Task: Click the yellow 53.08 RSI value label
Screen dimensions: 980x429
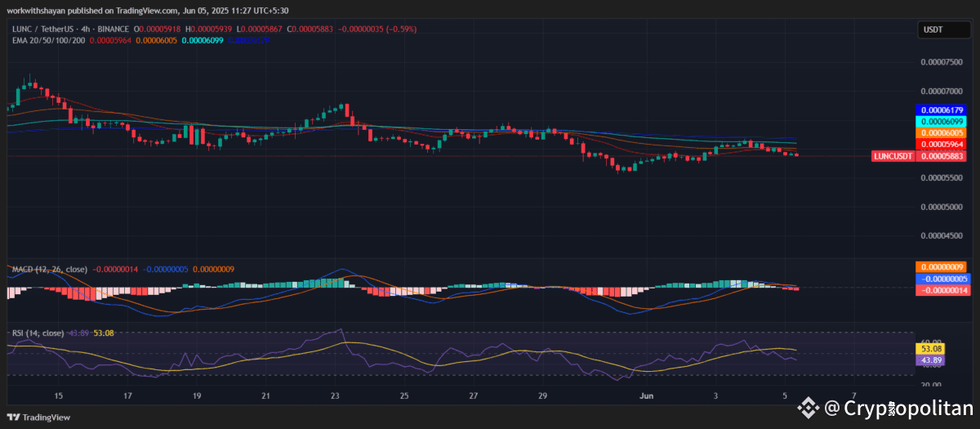Action: [x=933, y=348]
